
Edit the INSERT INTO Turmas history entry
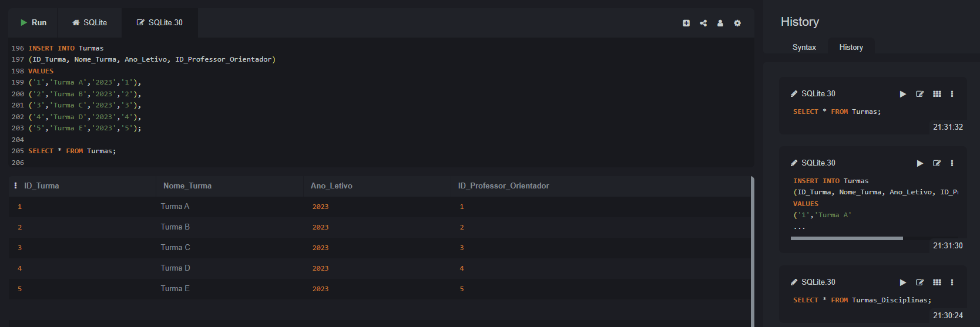[x=937, y=163]
